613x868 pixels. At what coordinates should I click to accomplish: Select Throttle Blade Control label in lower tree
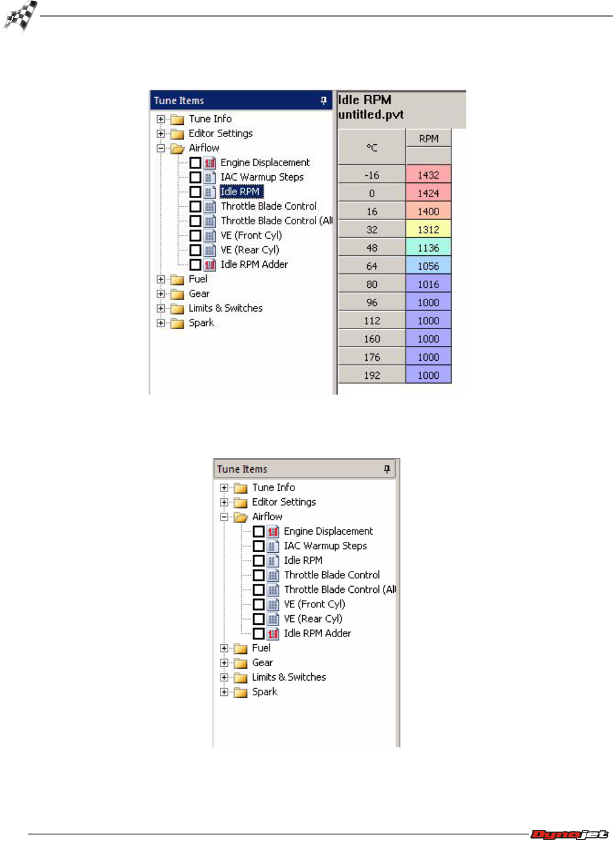pos(332,575)
